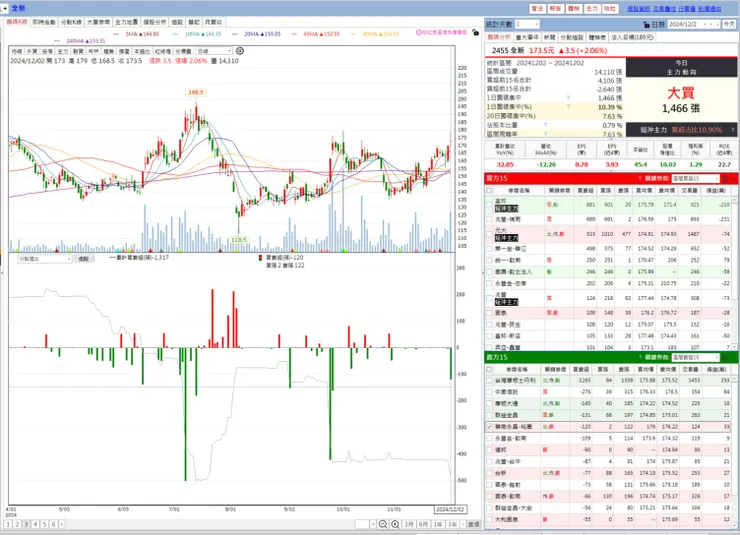Click the 20MA legend color line
740x535 pixels.
[236, 34]
